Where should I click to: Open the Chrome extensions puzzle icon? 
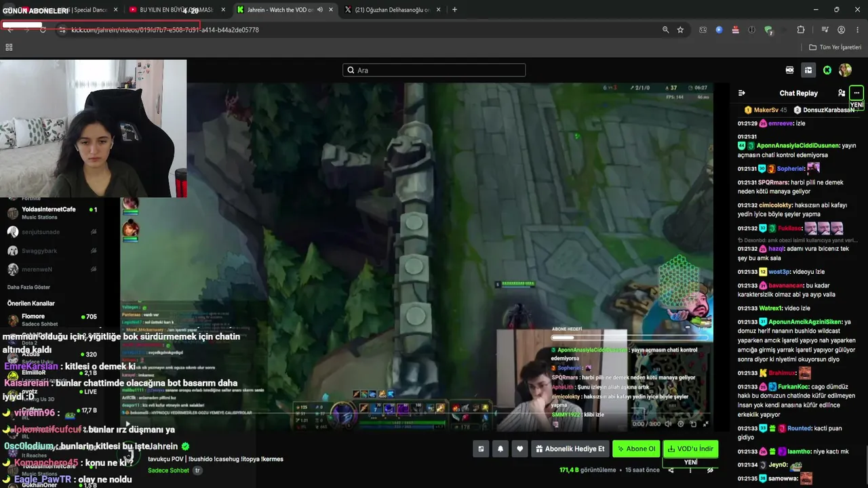click(801, 30)
